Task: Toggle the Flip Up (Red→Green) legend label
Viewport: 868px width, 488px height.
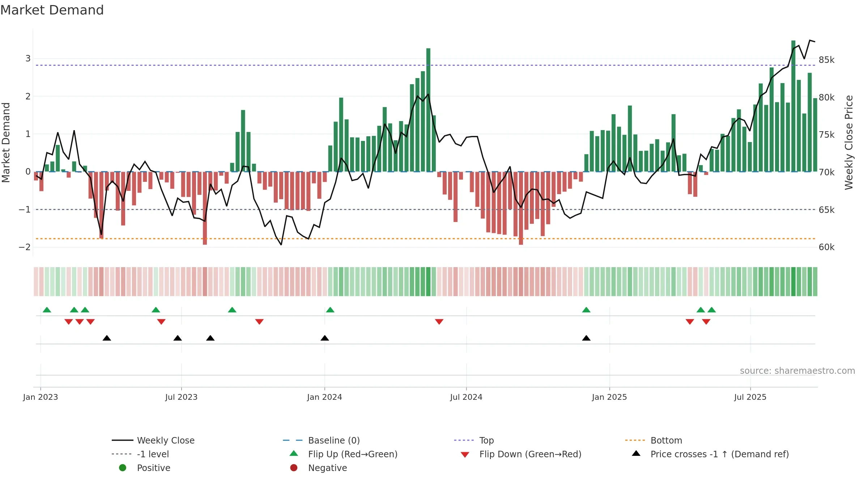Action: click(353, 454)
